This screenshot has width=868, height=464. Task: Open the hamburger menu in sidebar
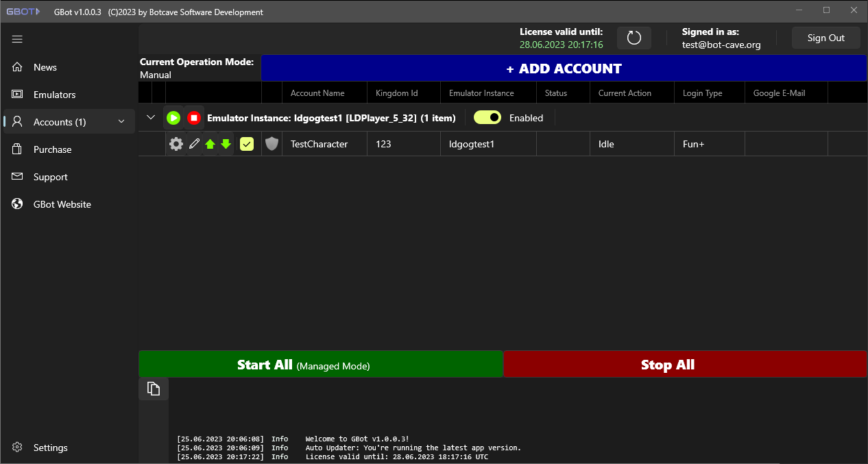[x=17, y=39]
